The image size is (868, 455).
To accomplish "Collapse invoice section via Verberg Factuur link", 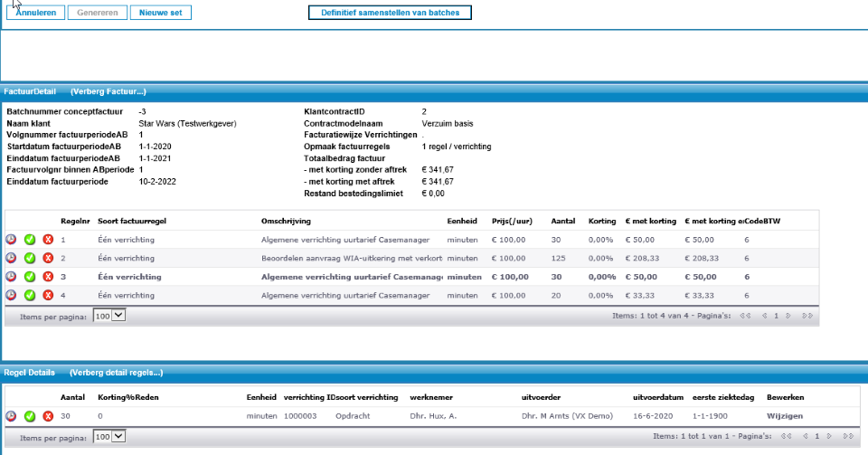I will (108, 91).
